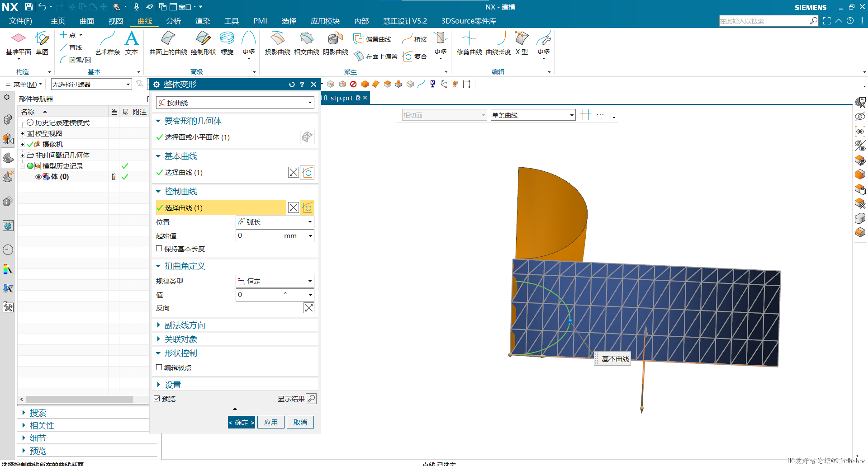Open the 3DSource零件库 tab
The width and height of the screenshot is (868, 466).
pyautogui.click(x=469, y=21)
